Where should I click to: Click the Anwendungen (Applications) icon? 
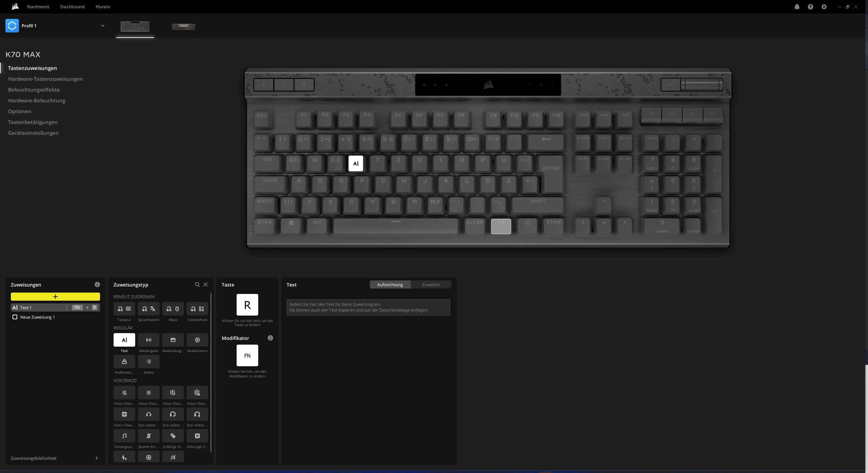[173, 340]
